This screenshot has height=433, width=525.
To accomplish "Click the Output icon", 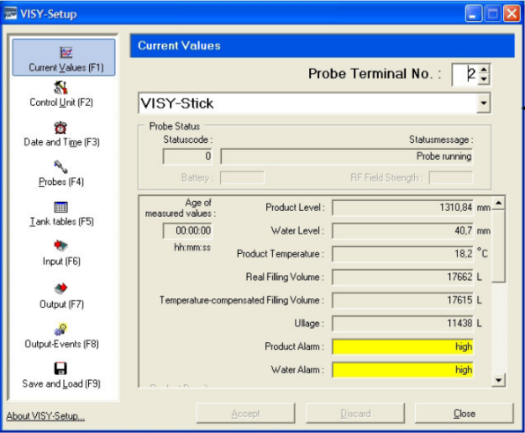I will [61, 288].
